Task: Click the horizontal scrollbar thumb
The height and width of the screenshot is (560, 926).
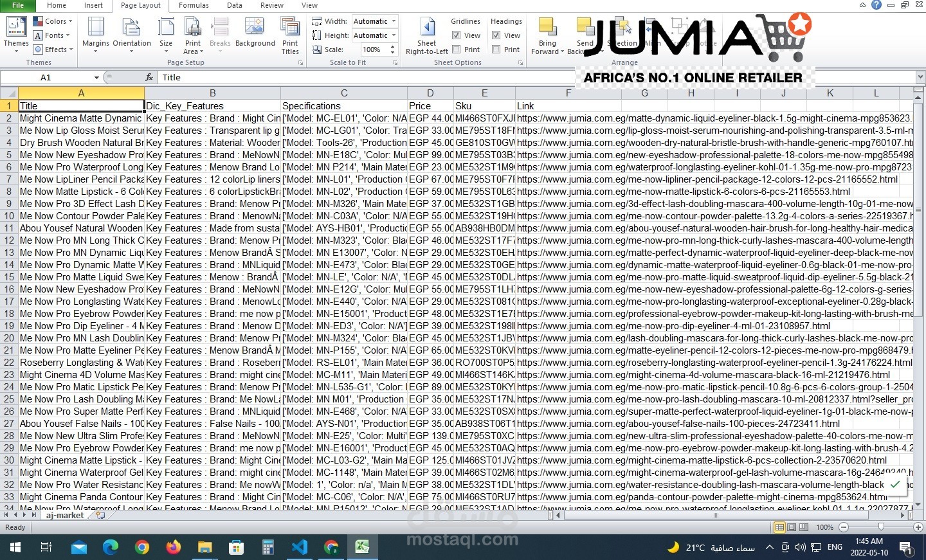Action: [x=715, y=516]
